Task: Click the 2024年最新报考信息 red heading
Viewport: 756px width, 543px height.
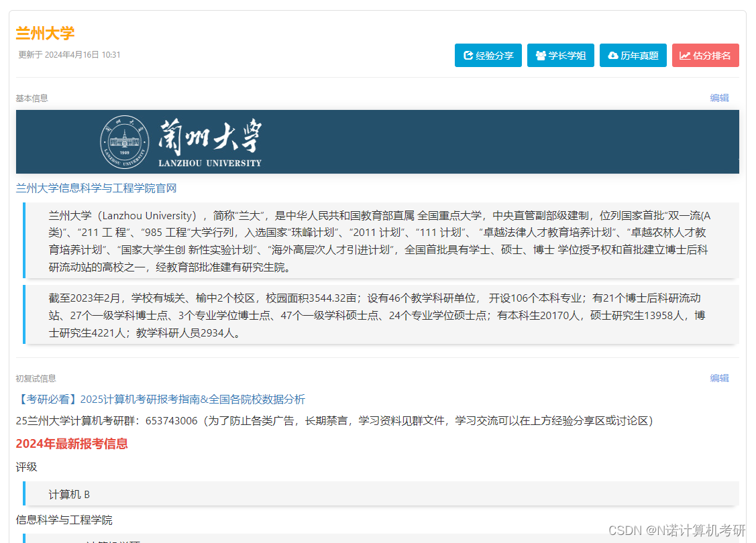Action: point(72,444)
